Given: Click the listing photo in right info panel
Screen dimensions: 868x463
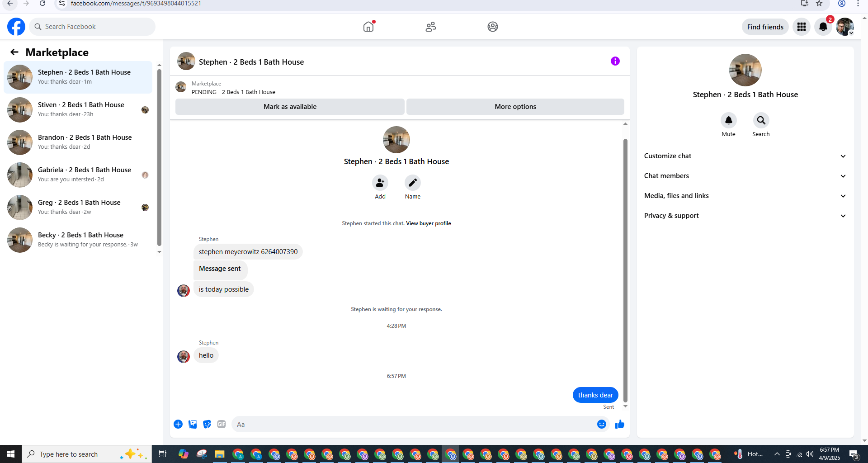Looking at the screenshot, I should point(745,70).
